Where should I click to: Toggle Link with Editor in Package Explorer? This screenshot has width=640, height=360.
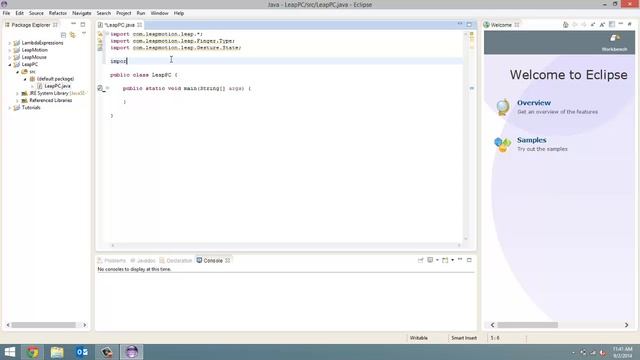(x=73, y=35)
